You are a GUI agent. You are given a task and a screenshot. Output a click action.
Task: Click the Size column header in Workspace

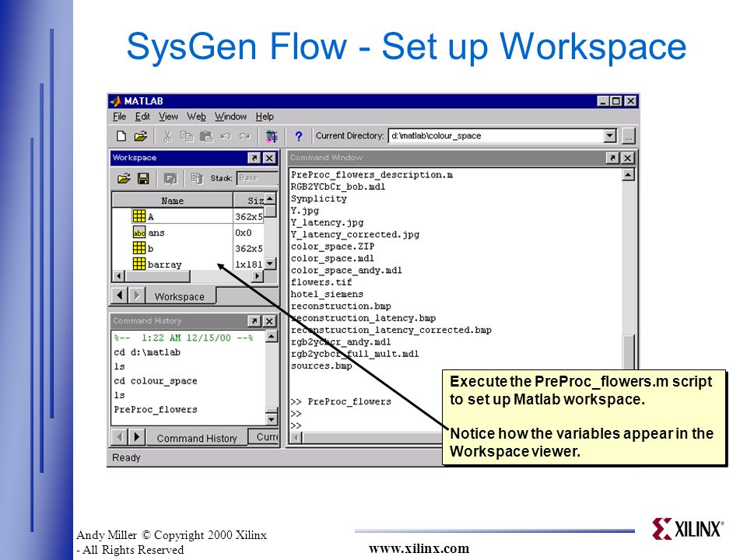pos(249,201)
